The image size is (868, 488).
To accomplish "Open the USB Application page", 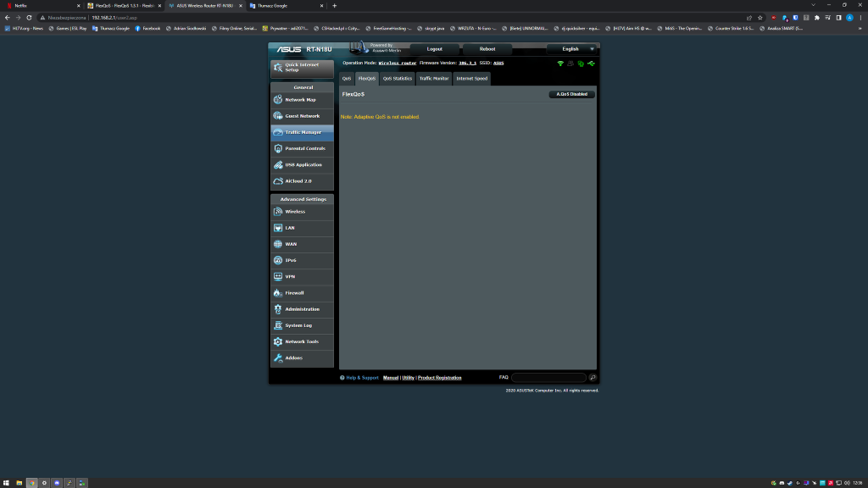I will [x=302, y=165].
